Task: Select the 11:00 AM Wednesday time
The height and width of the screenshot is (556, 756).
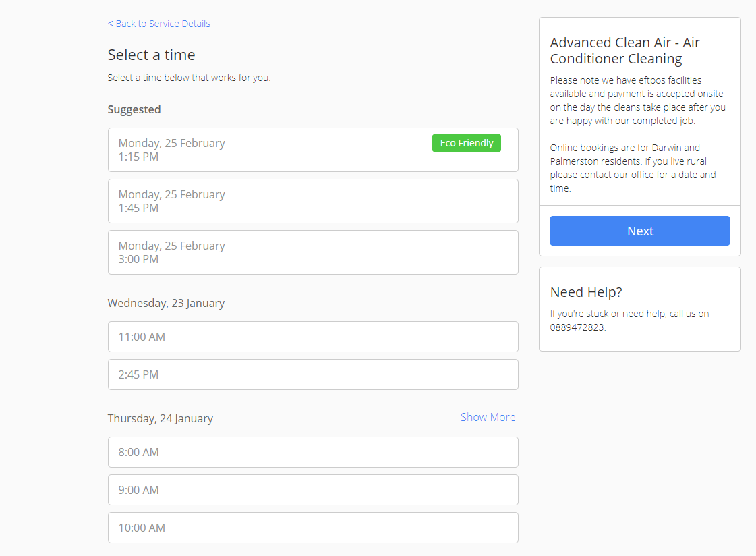Action: (x=313, y=337)
